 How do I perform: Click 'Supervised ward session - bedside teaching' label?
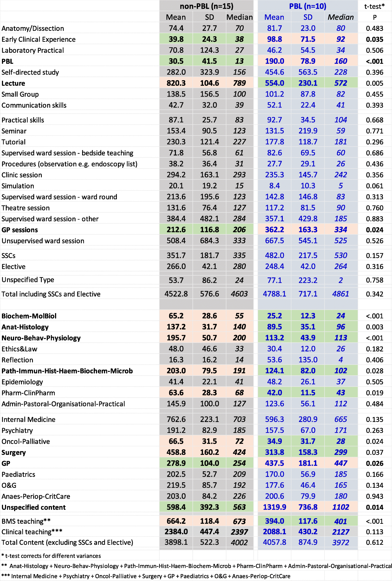(67, 153)
